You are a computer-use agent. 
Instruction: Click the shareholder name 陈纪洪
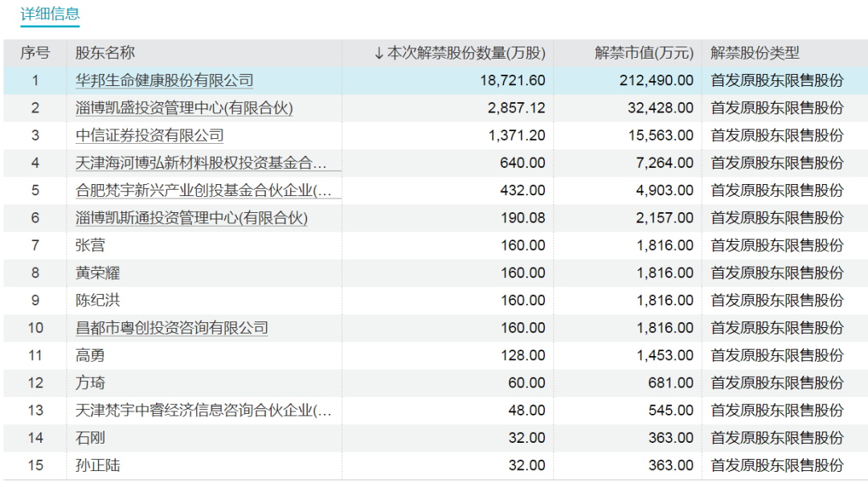(97, 301)
